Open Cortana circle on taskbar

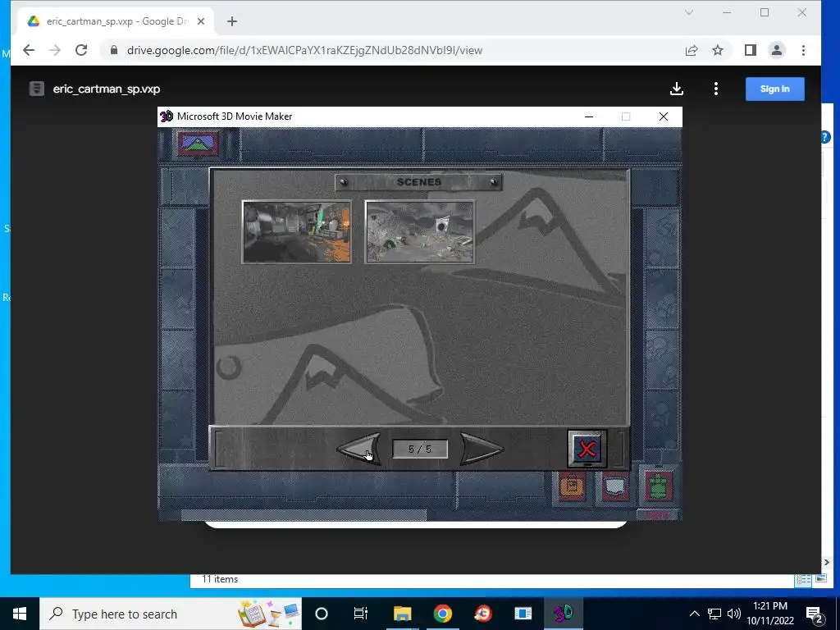coord(322,614)
